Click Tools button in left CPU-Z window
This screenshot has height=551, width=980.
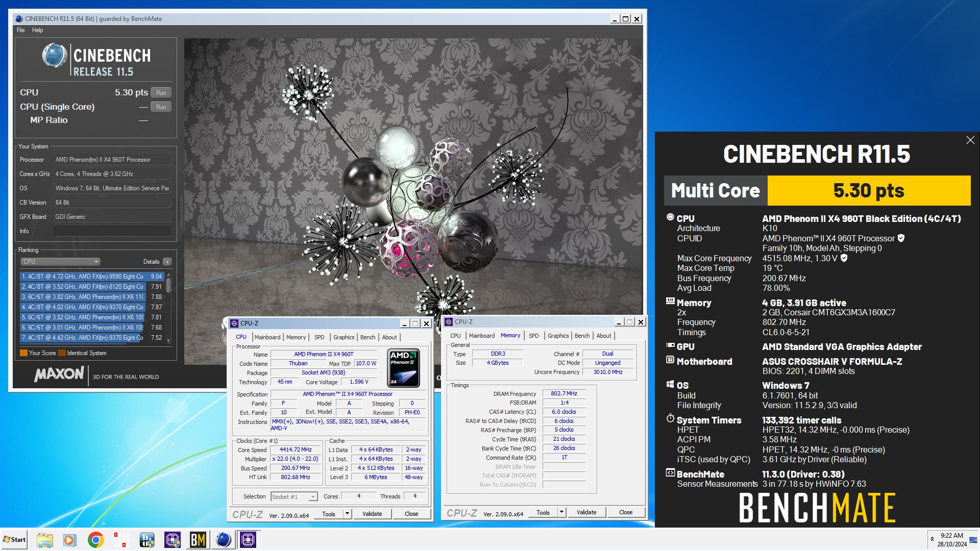tap(329, 514)
